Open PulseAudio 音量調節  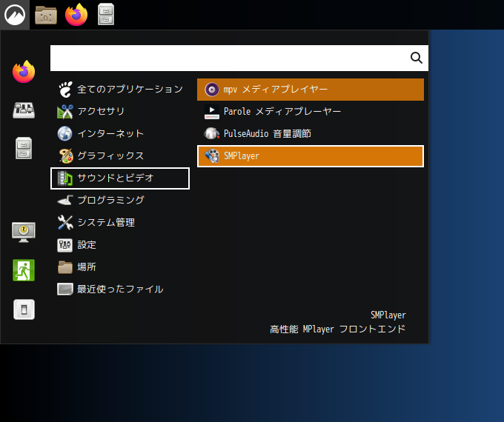(311, 133)
